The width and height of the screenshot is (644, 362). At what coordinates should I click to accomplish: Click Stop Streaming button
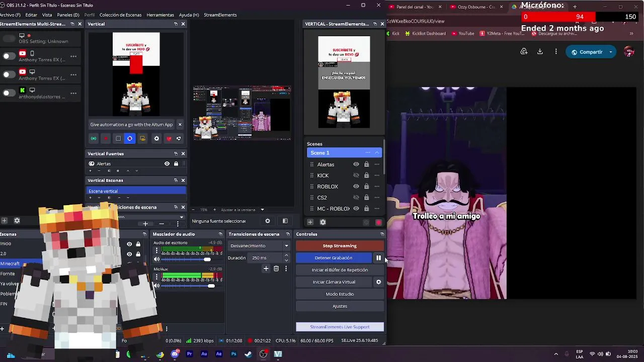point(340,246)
